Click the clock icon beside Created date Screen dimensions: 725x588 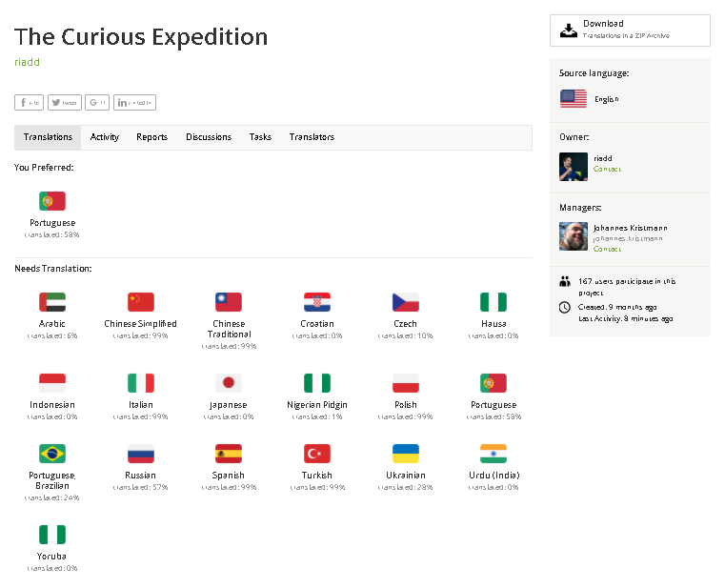point(565,307)
